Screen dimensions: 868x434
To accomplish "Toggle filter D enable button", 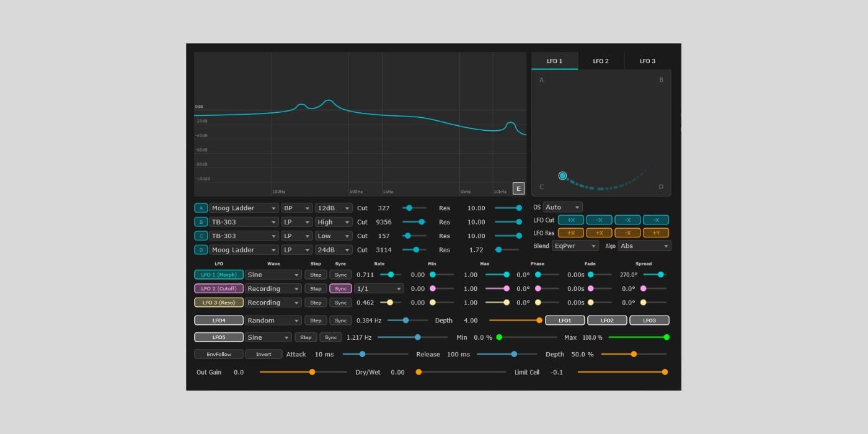I will [201, 250].
